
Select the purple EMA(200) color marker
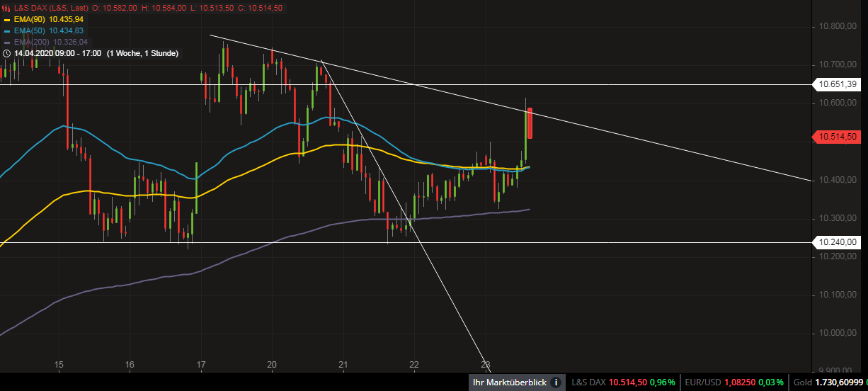pyautogui.click(x=6, y=42)
